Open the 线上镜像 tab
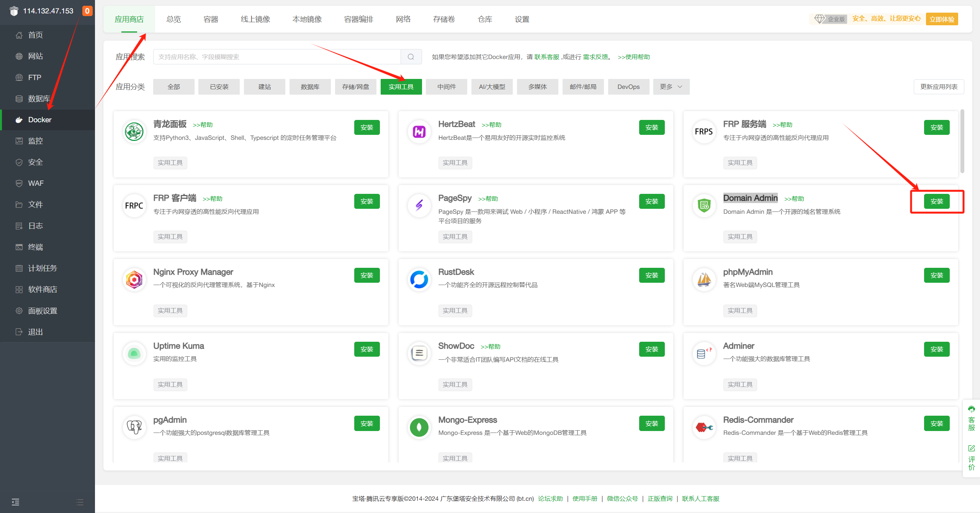The image size is (980, 513). (255, 19)
